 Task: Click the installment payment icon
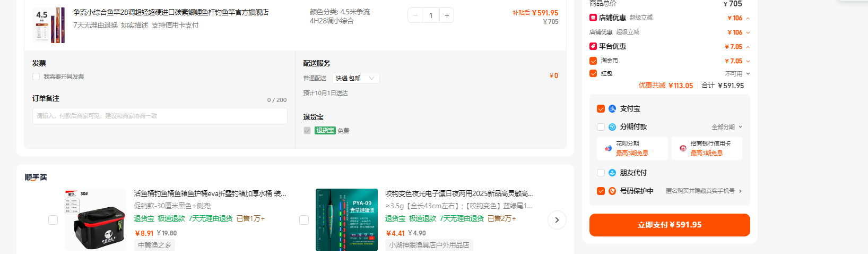pyautogui.click(x=612, y=127)
